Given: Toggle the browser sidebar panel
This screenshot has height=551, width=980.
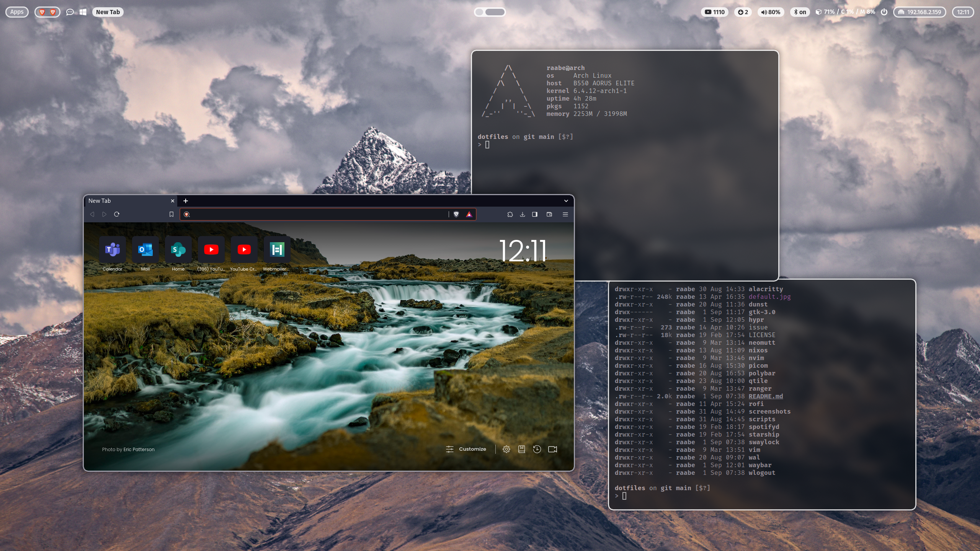Looking at the screenshot, I should click(535, 214).
